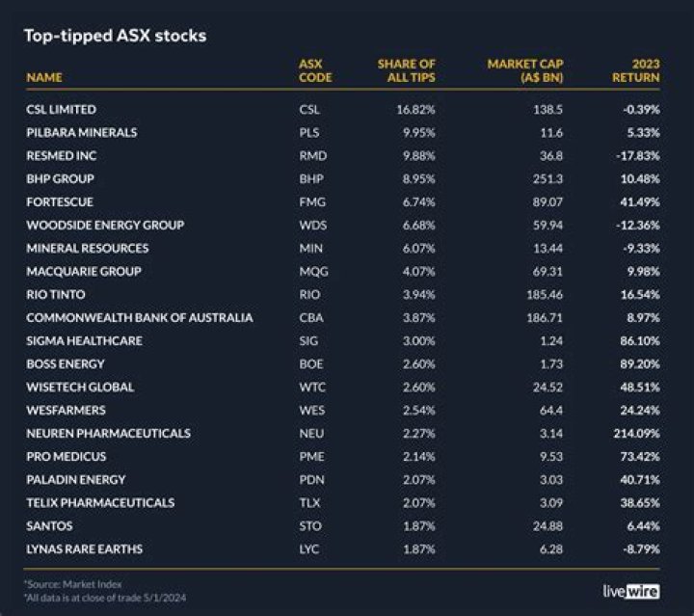This screenshot has width=694, height=616.
Task: Click the 214.09% return value
Action: tap(635, 434)
